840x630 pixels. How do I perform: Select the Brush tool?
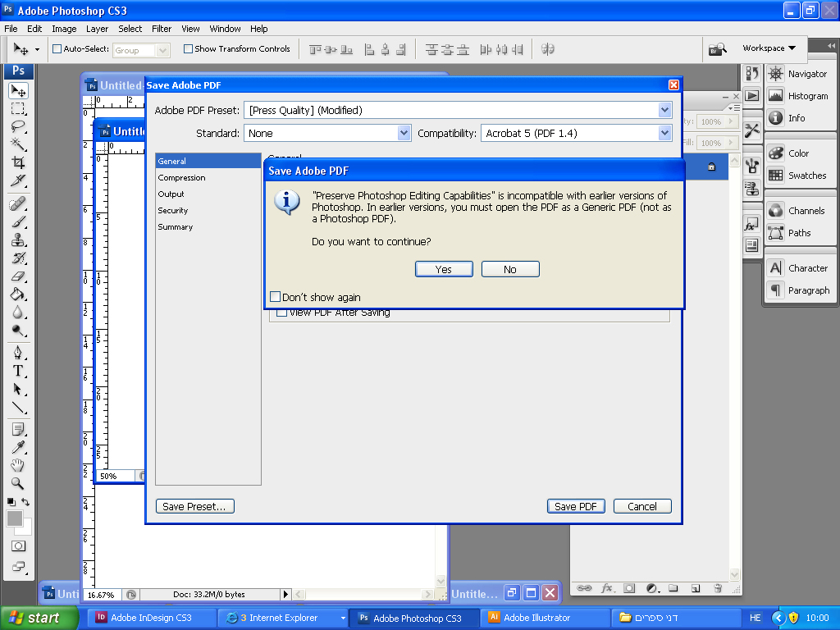(x=18, y=221)
